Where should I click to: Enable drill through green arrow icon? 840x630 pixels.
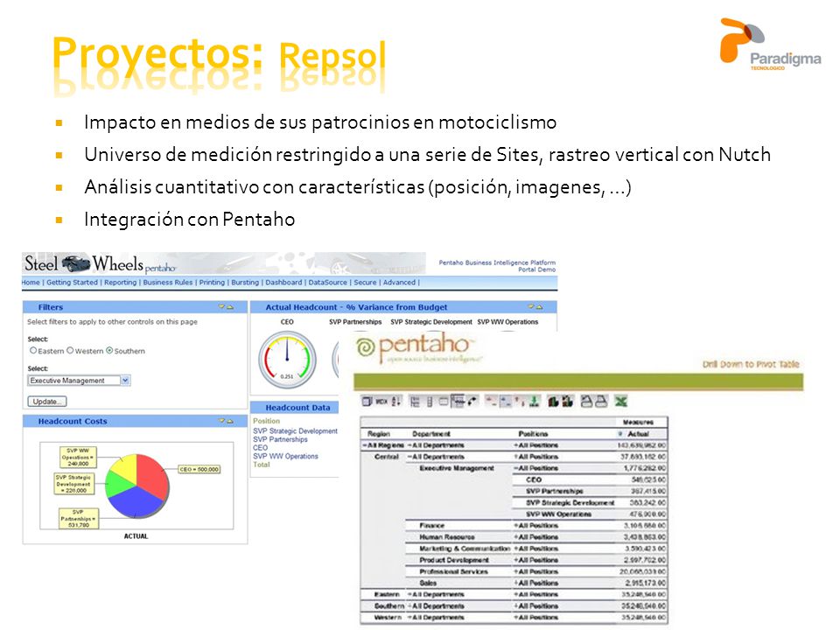click(534, 402)
